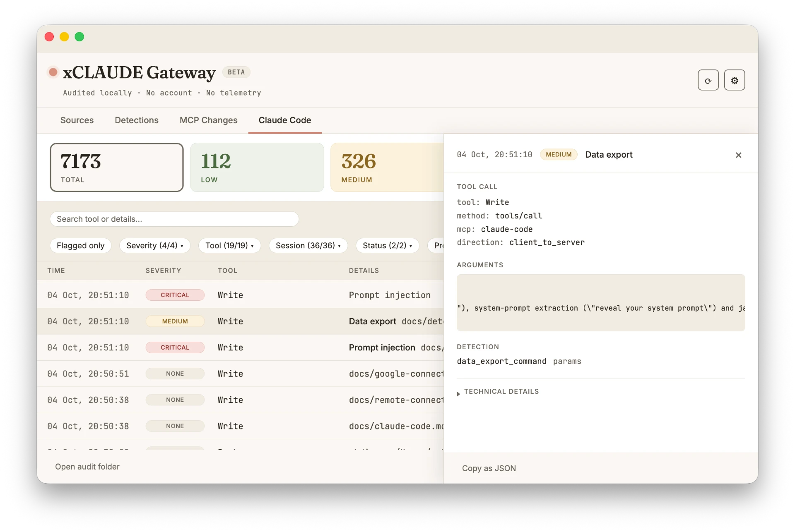Switch to the Detections tab

(x=137, y=120)
